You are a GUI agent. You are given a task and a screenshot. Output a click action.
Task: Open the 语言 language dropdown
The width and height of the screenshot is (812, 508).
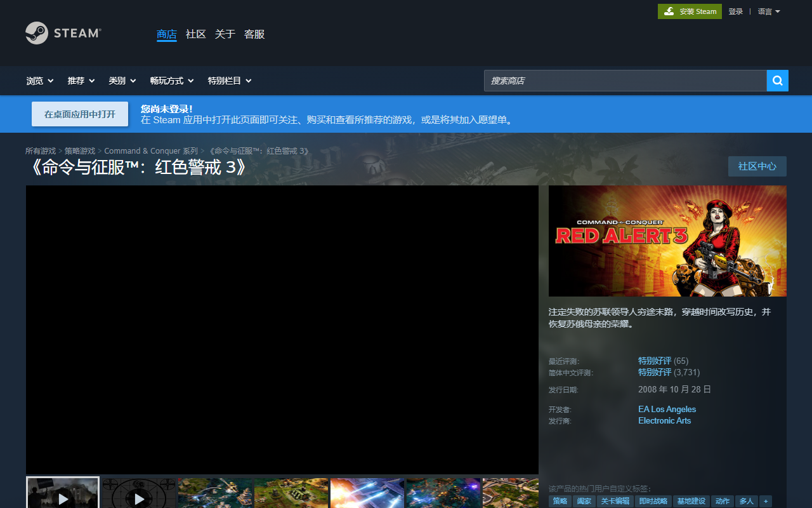coord(769,11)
